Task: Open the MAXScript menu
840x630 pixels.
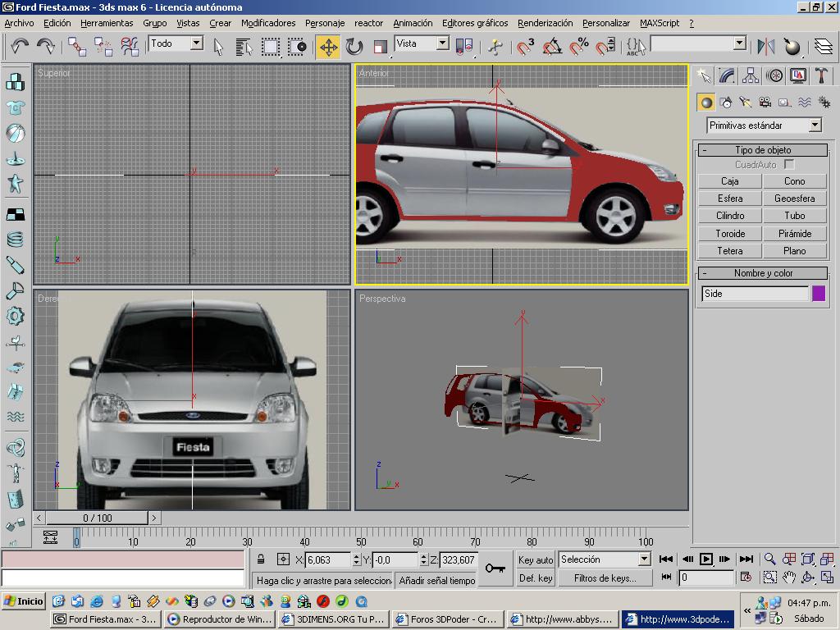Action: (659, 23)
